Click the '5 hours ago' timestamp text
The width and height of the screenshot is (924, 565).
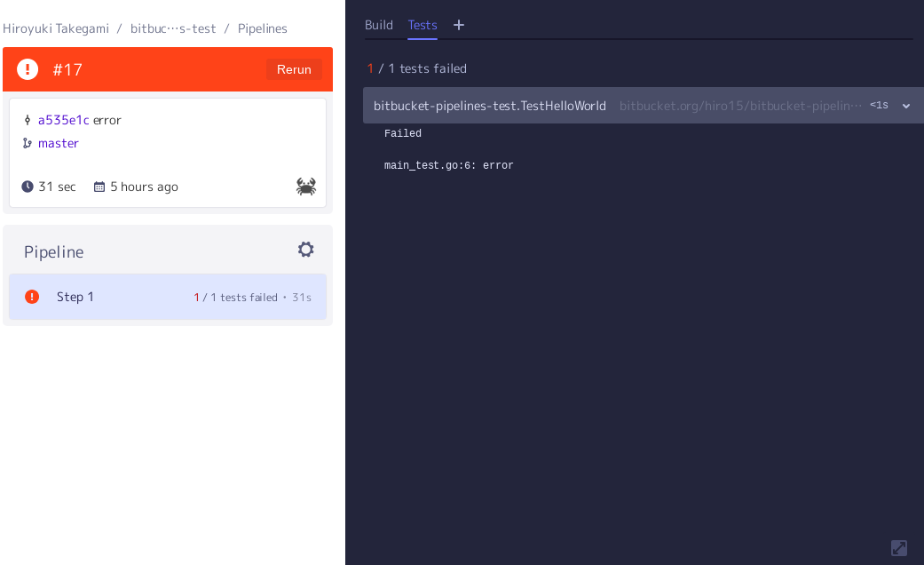point(144,187)
